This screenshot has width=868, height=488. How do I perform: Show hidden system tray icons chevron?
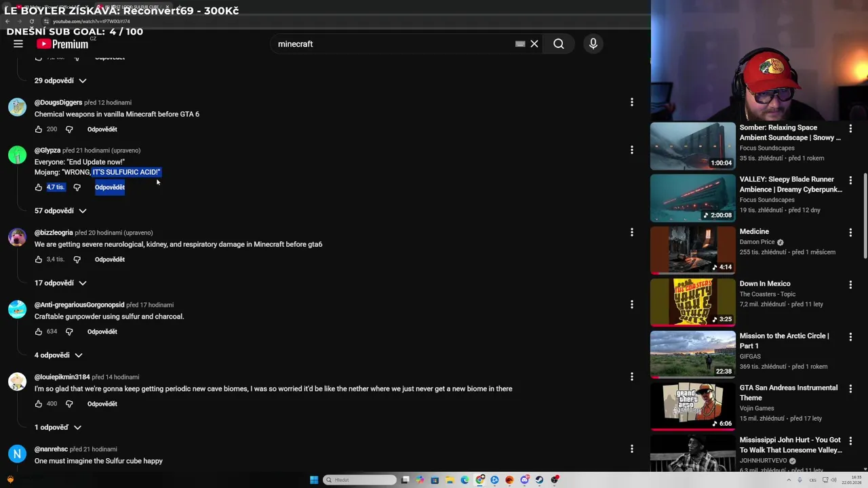(x=789, y=480)
